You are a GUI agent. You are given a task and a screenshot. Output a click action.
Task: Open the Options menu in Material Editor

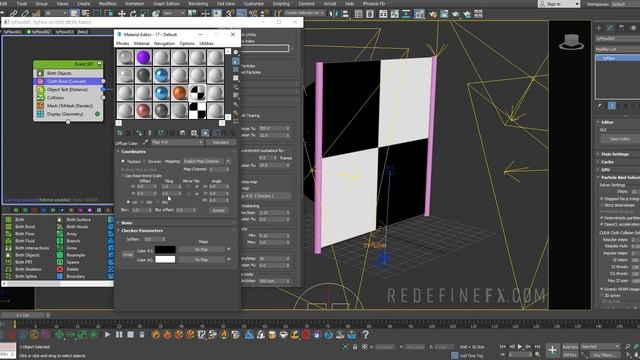tap(187, 43)
